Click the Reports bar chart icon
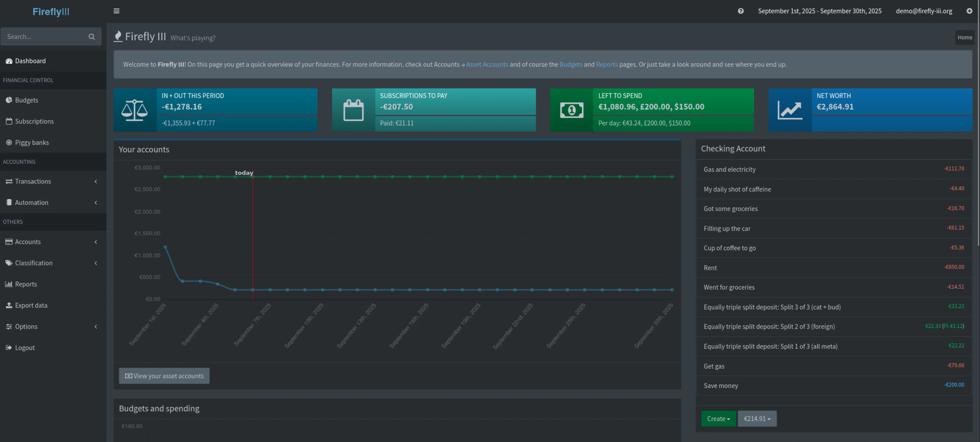 coord(9,284)
